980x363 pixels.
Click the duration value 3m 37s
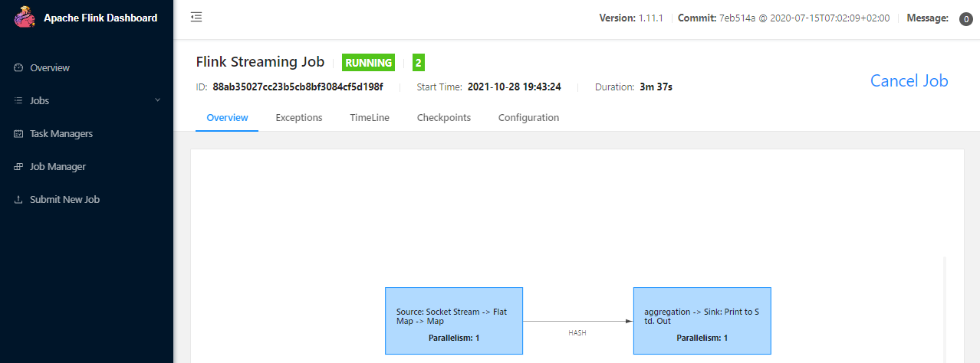[656, 87]
